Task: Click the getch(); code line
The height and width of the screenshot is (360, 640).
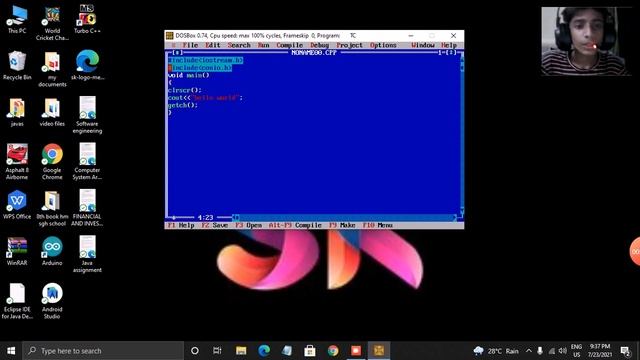Action: [x=182, y=105]
